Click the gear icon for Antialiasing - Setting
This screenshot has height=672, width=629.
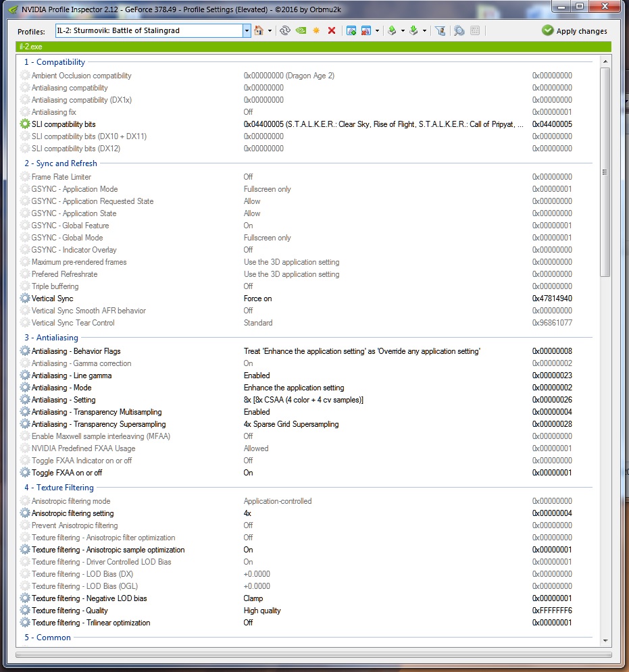click(x=25, y=400)
